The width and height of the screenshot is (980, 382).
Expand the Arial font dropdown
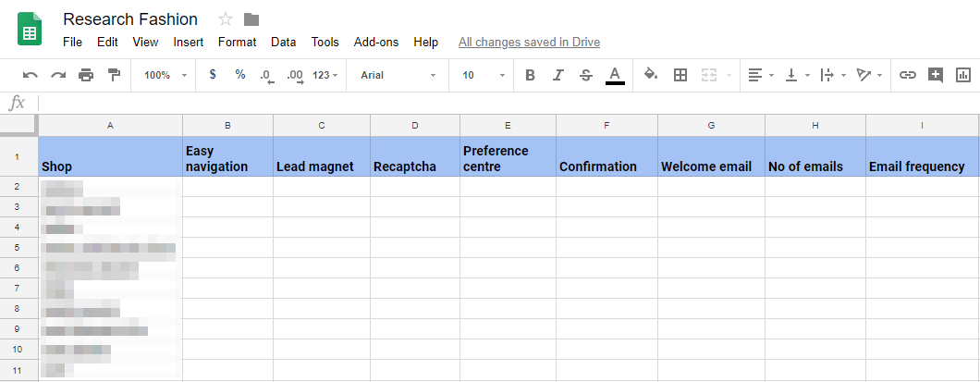pos(398,75)
